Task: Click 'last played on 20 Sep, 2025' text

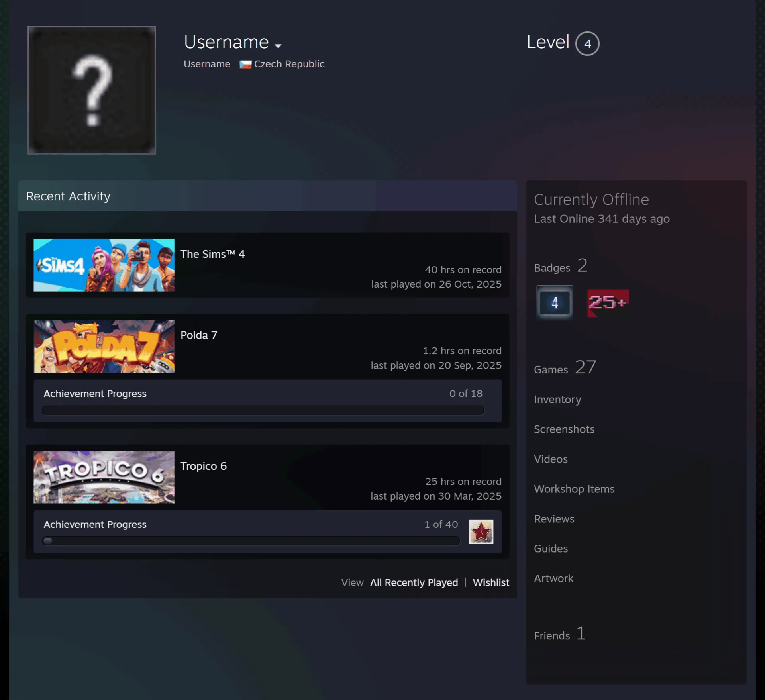Action: click(436, 365)
